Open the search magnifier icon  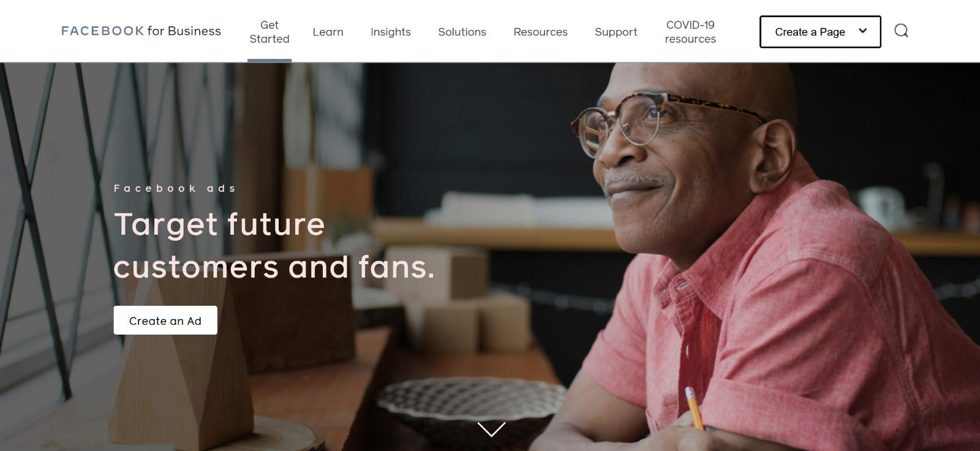coord(901,31)
